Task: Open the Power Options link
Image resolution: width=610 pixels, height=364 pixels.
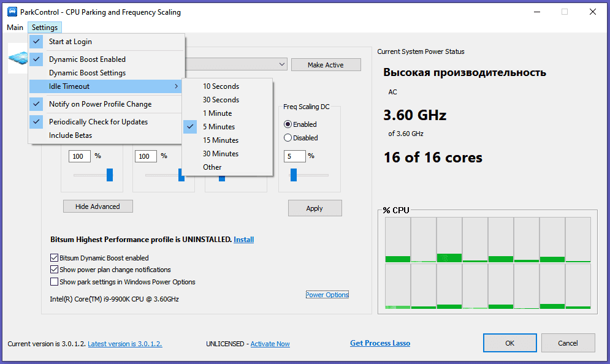Action: (327, 295)
